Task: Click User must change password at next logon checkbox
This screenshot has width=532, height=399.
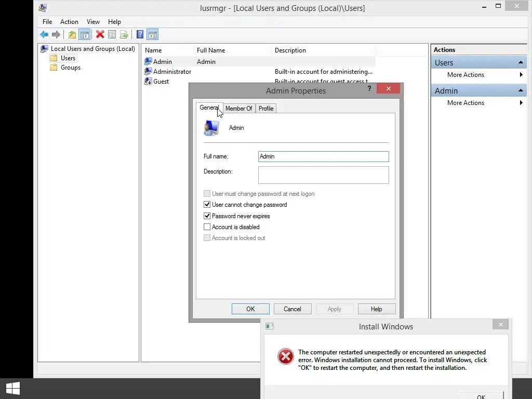Action: [x=207, y=194]
